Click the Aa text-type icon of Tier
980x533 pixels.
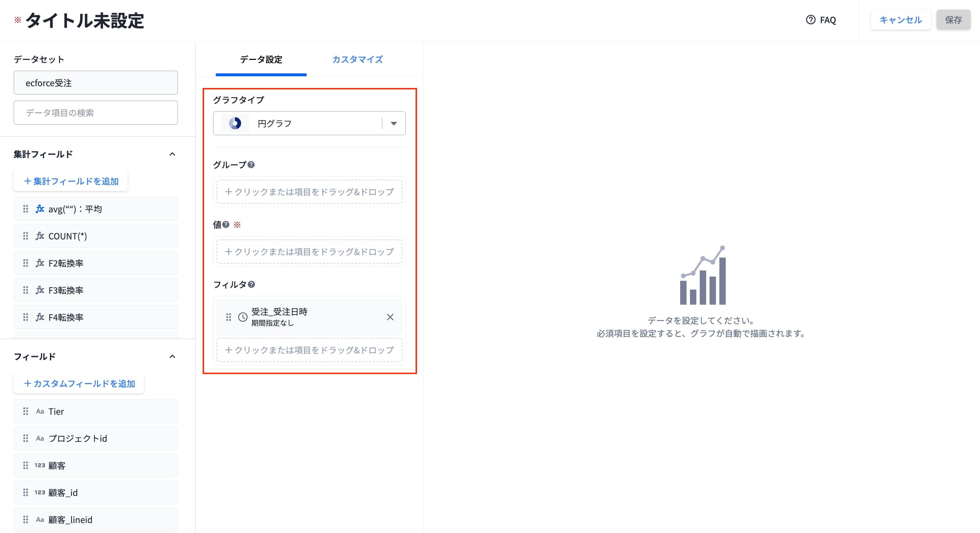40,412
